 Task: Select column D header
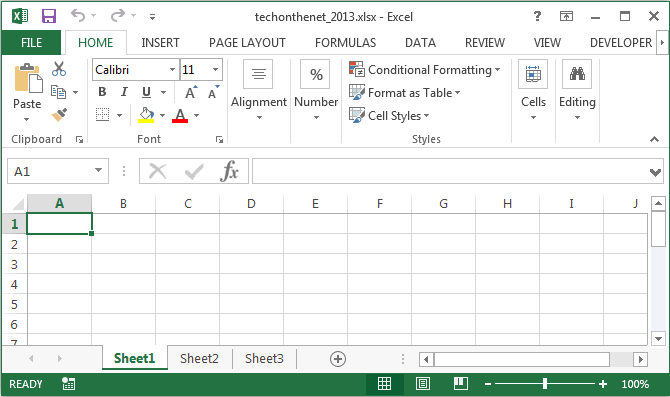pos(251,203)
